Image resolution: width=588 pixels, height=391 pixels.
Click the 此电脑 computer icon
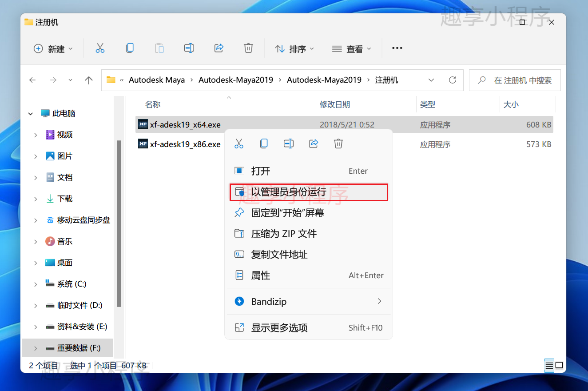click(45, 113)
